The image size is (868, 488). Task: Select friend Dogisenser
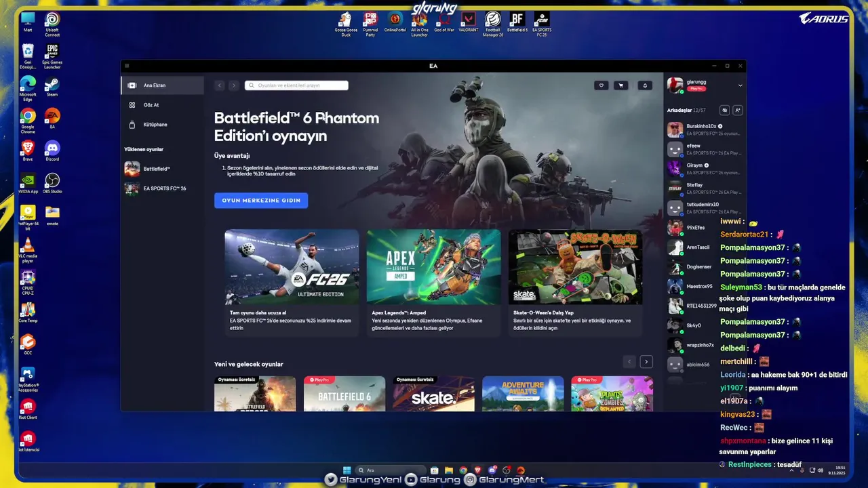click(705, 267)
